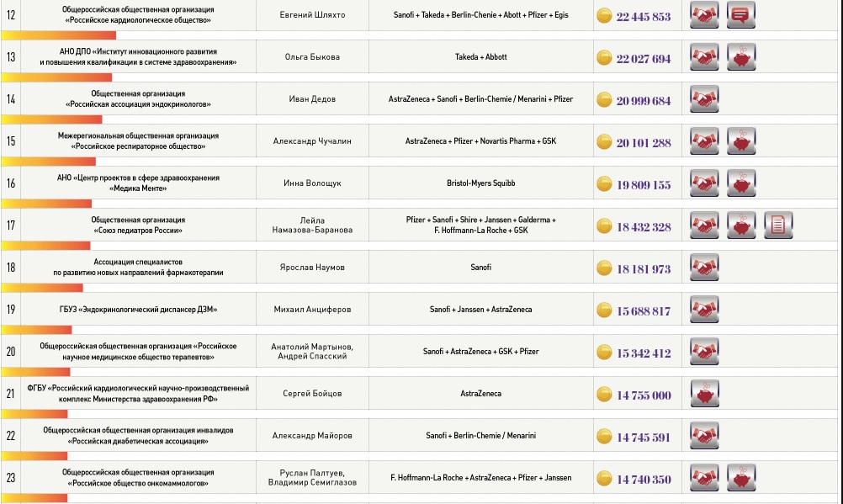Click the piggy bank icon in row 13
The image size is (843, 504).
tap(741, 57)
